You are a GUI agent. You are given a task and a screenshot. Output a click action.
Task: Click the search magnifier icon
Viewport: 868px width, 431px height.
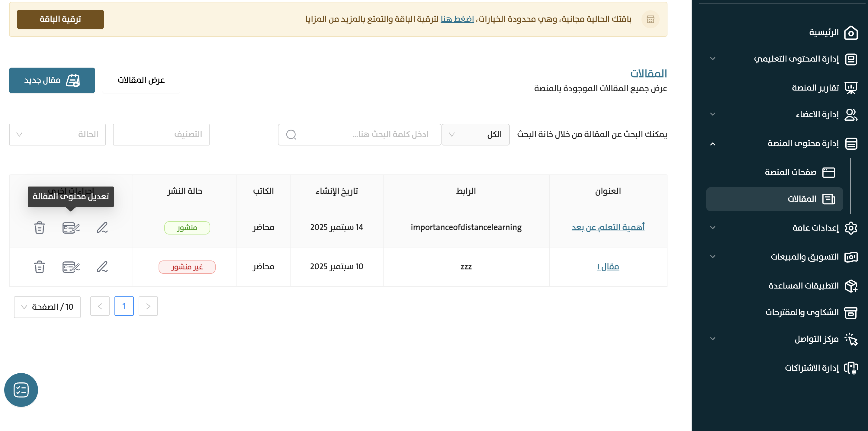click(x=291, y=134)
